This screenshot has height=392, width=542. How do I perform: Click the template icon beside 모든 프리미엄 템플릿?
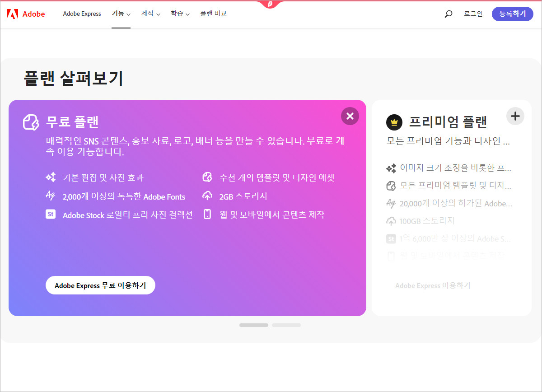pyautogui.click(x=391, y=186)
